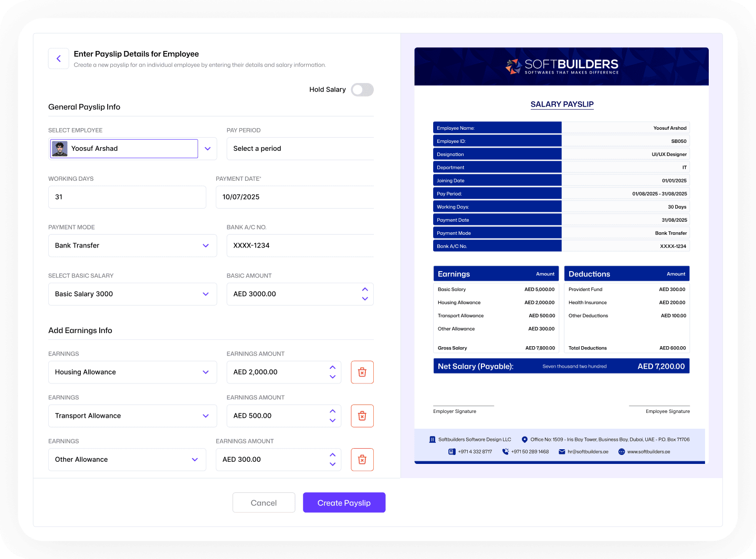Click the location pin icon in footer
Screen dimensions: 756x559
point(524,440)
